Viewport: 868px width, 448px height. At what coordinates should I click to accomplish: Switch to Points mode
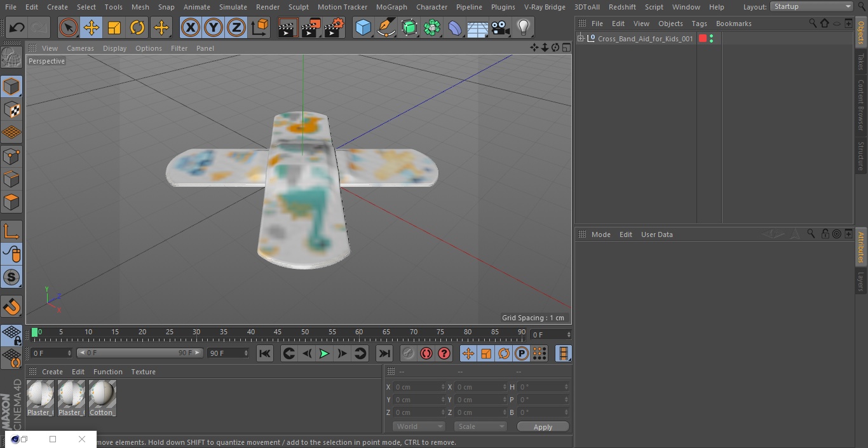coord(11,156)
